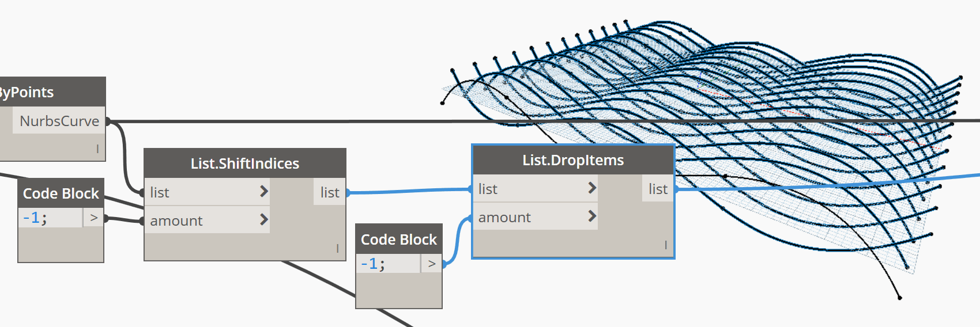Select the List.DropItems node header
The width and height of the screenshot is (980, 327).
click(x=573, y=160)
